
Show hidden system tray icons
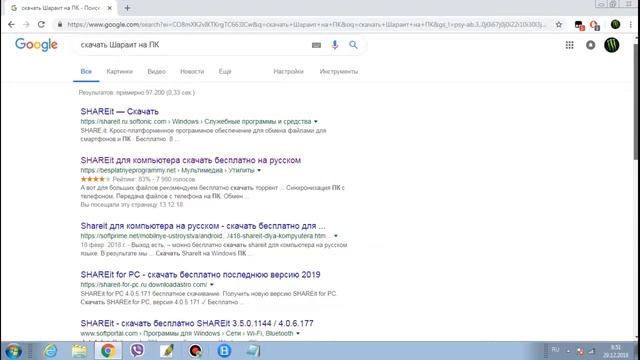[x=568, y=351]
